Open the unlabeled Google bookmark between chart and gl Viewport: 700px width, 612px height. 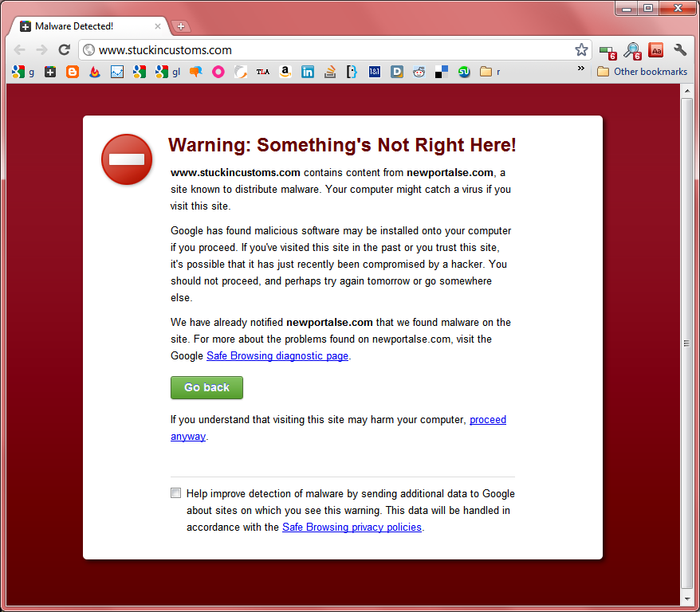coord(140,72)
